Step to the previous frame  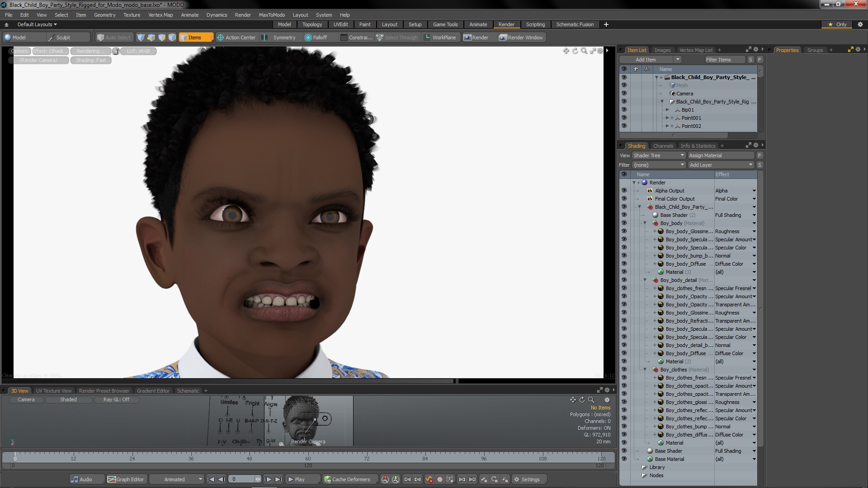tap(222, 479)
